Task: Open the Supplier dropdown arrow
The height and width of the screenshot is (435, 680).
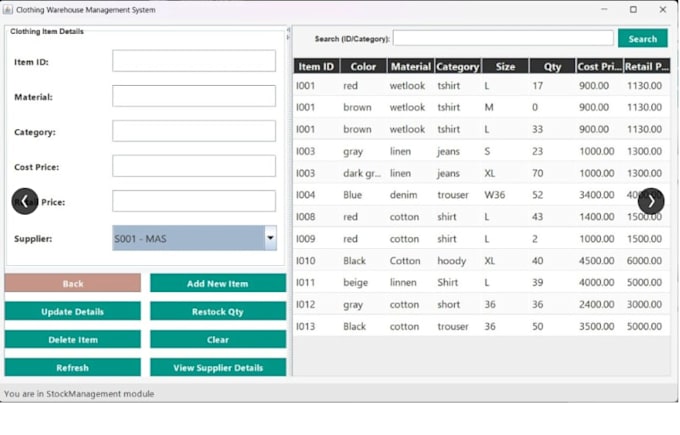Action: tap(270, 238)
